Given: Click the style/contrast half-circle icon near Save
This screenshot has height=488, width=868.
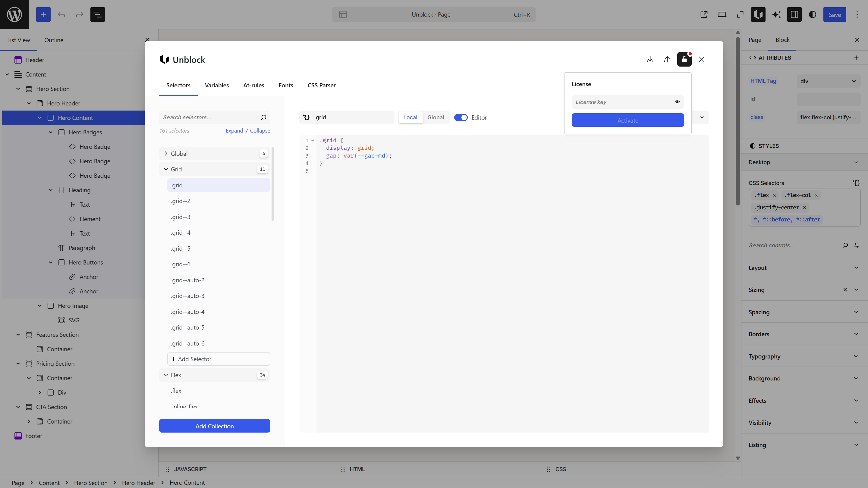Looking at the screenshot, I should tap(813, 14).
